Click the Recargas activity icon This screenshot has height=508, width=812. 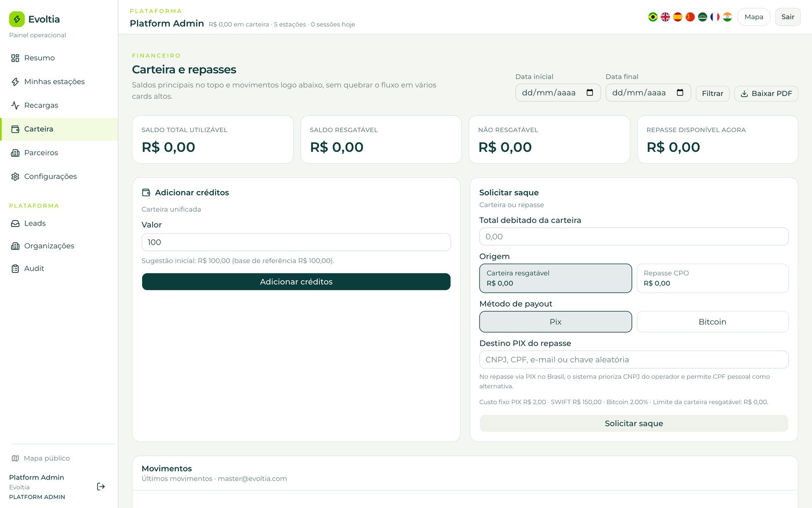[15, 105]
